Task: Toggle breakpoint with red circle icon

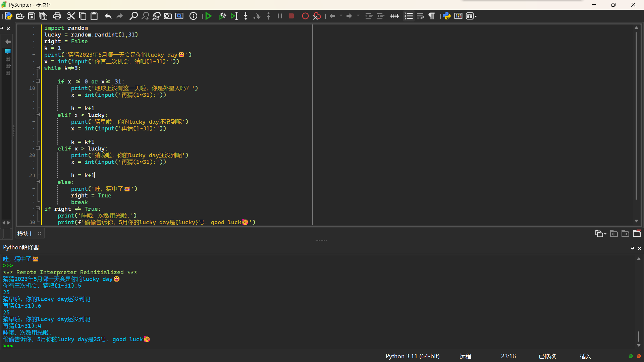Action: 305,16
